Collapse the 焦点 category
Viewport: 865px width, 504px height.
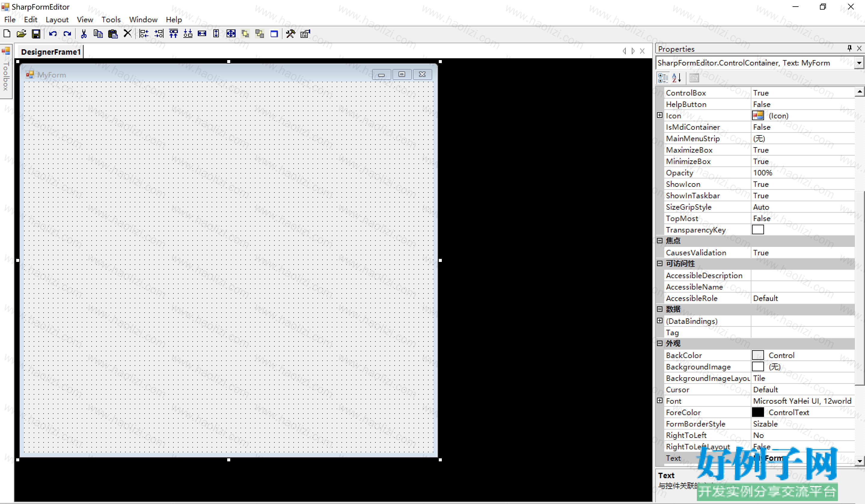(660, 241)
